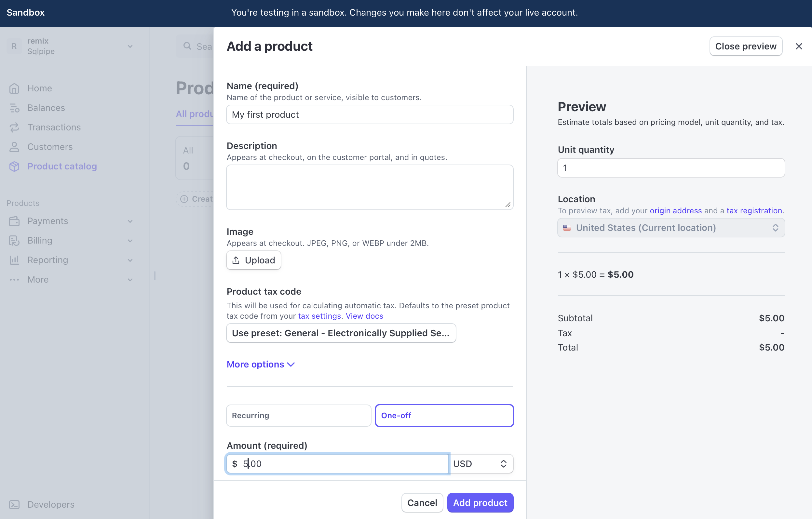Screen dimensions: 812x519
Task: Open the USD currency dropdown
Action: [x=480, y=464]
